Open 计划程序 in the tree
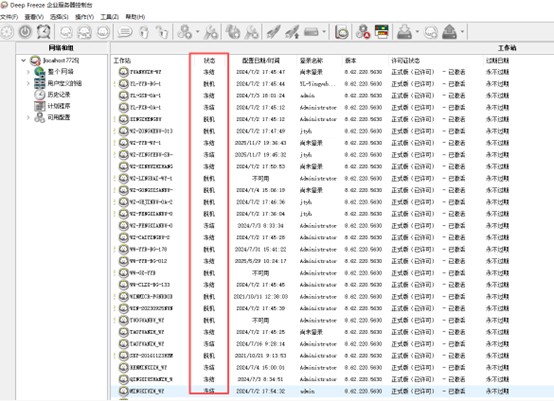Image resolution: width=554 pixels, height=401 pixels. (59, 106)
